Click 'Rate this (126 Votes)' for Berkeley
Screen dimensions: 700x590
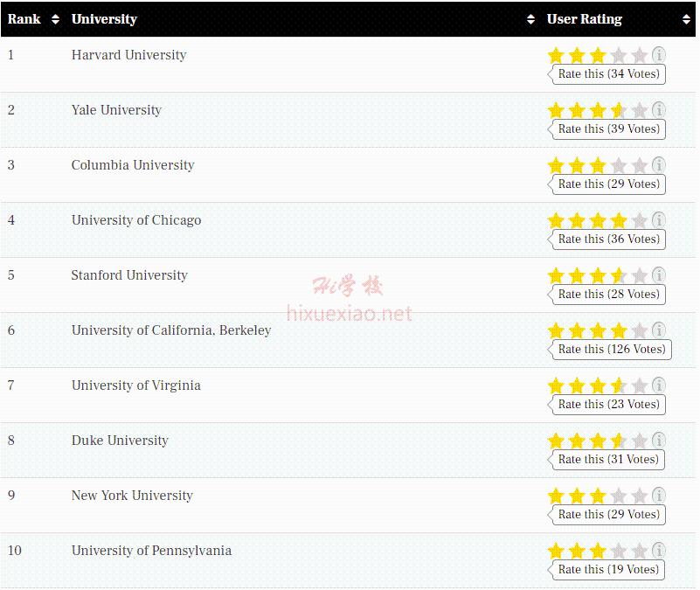[612, 350]
